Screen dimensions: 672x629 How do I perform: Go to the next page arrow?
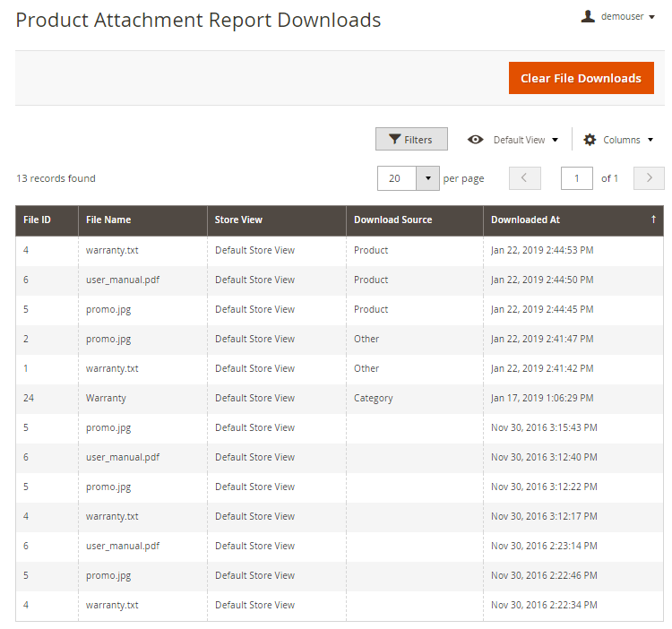(x=649, y=178)
